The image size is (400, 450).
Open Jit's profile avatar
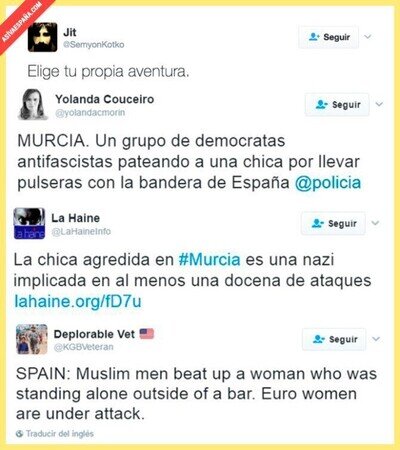click(x=42, y=37)
